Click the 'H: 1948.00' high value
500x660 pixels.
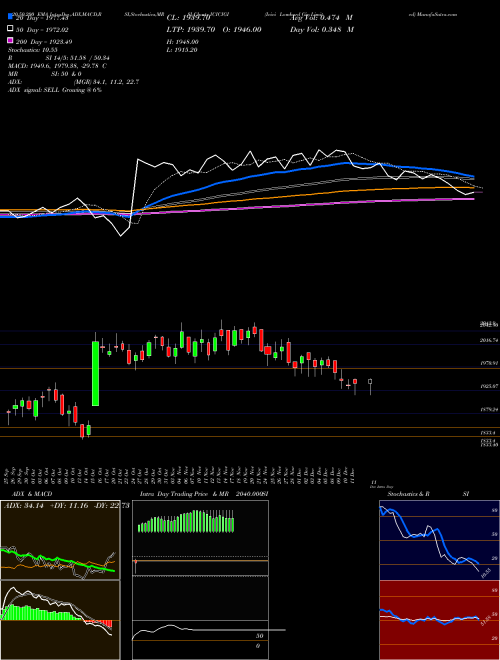pos(182,42)
